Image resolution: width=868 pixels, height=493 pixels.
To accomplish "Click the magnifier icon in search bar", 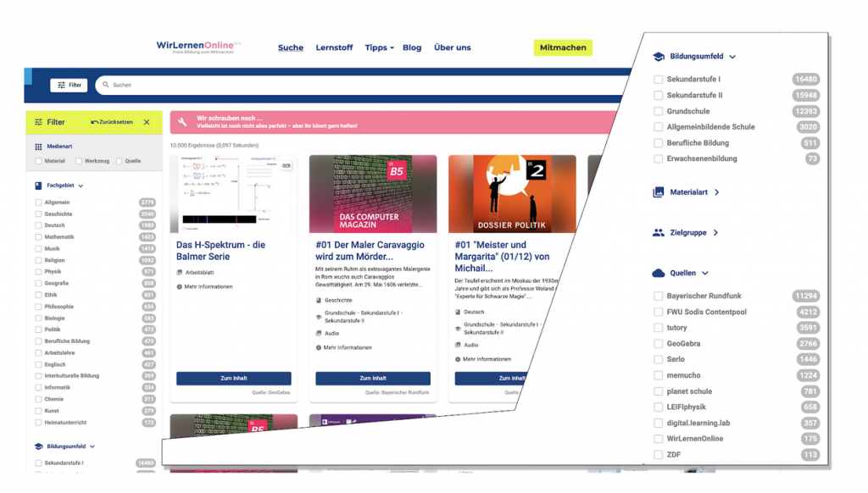I will (106, 85).
